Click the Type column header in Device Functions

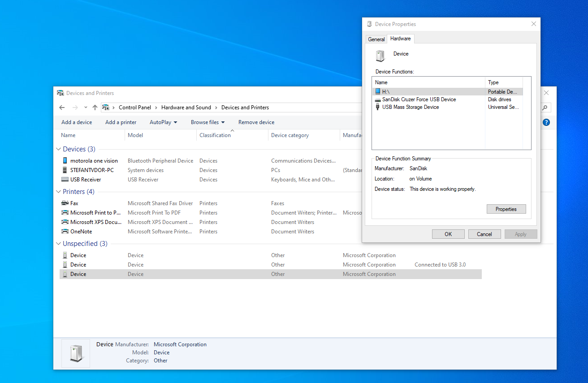pos(504,82)
